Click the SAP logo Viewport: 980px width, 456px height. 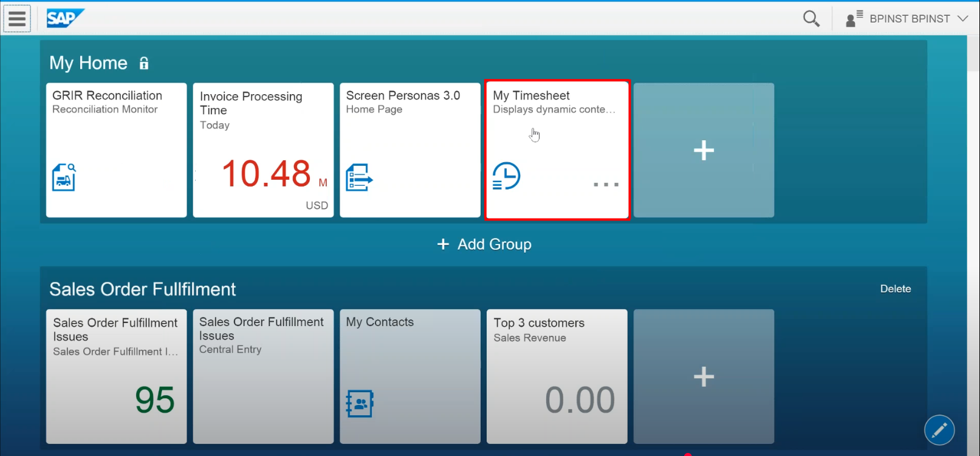pyautogui.click(x=64, y=19)
